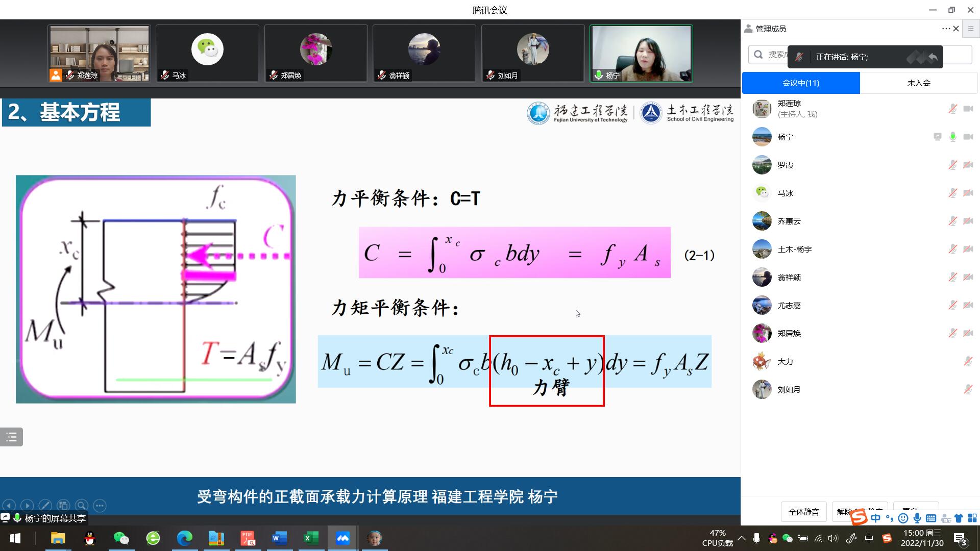Click screen share icon in 杨宁 member row
The width and height of the screenshot is (980, 551).
pos(937,137)
